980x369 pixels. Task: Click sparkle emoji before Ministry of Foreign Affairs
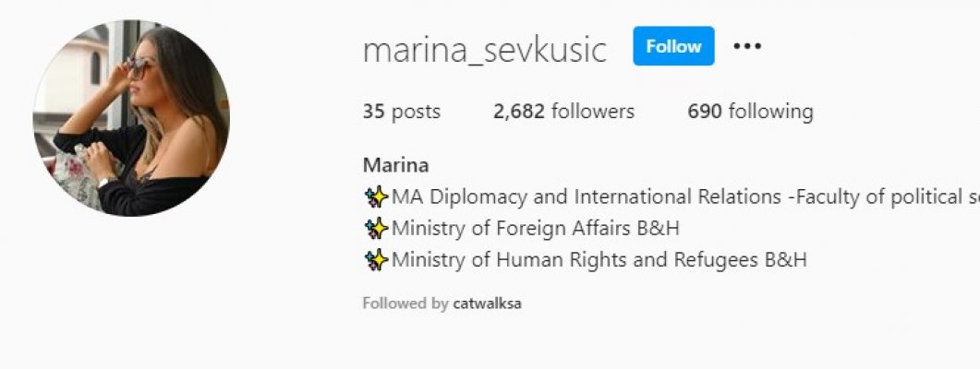pos(376,229)
